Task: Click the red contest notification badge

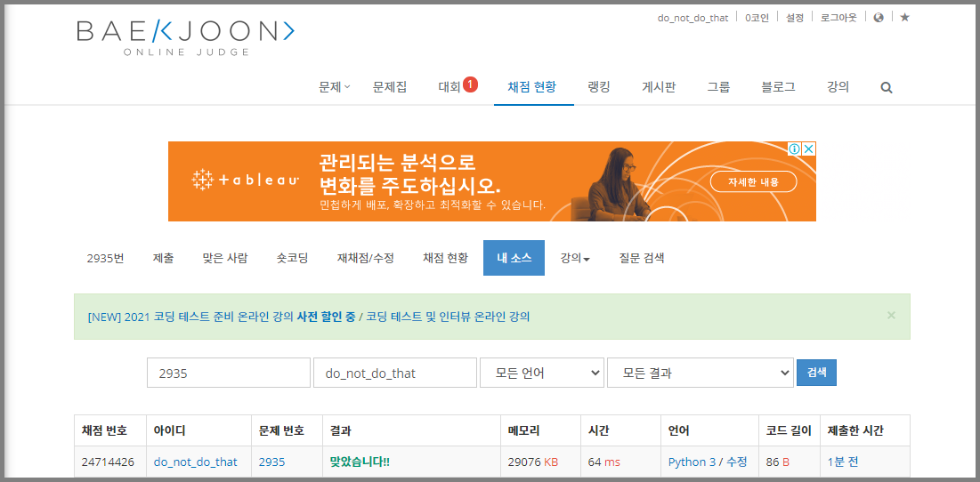Action: point(471,84)
